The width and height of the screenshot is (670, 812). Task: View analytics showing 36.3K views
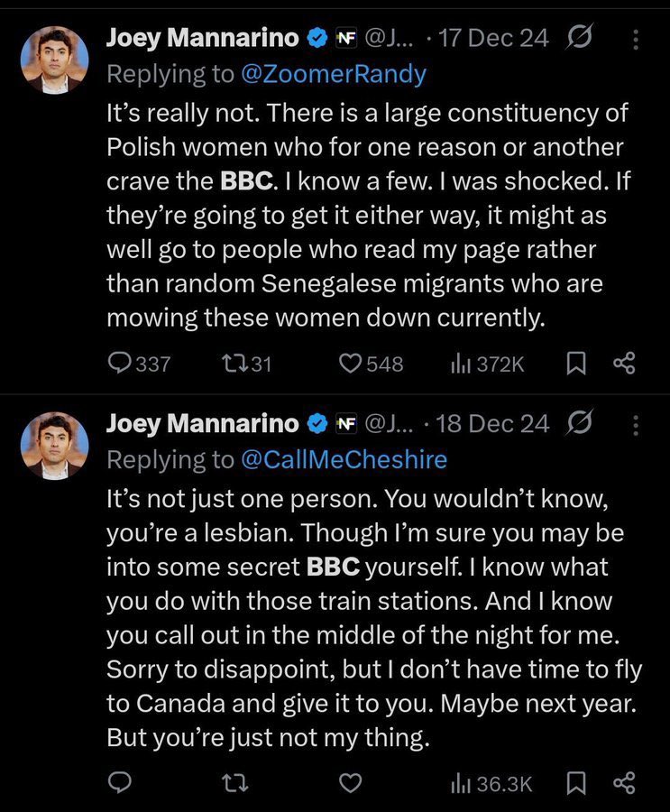point(491,784)
